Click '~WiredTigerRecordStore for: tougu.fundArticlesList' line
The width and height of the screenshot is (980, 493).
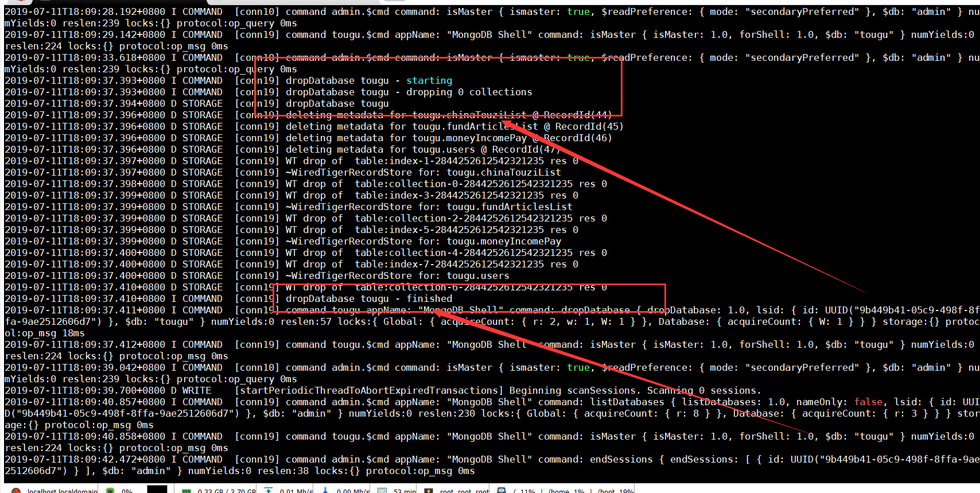pyautogui.click(x=429, y=207)
